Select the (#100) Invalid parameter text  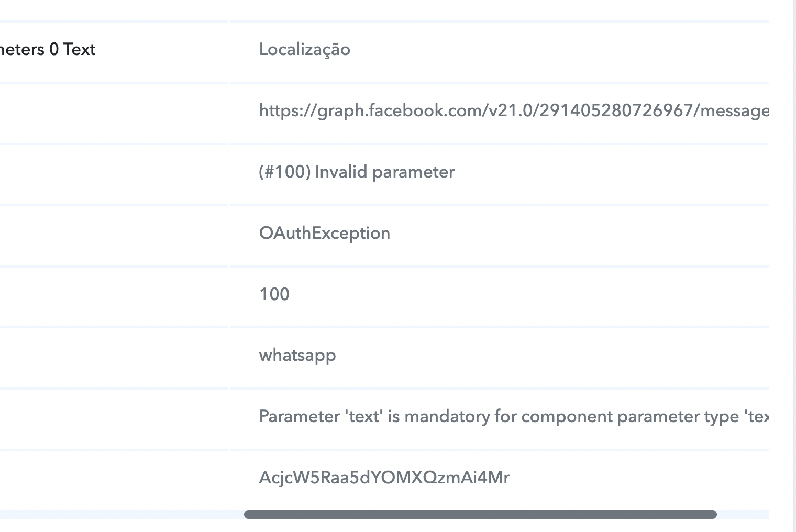(357, 172)
